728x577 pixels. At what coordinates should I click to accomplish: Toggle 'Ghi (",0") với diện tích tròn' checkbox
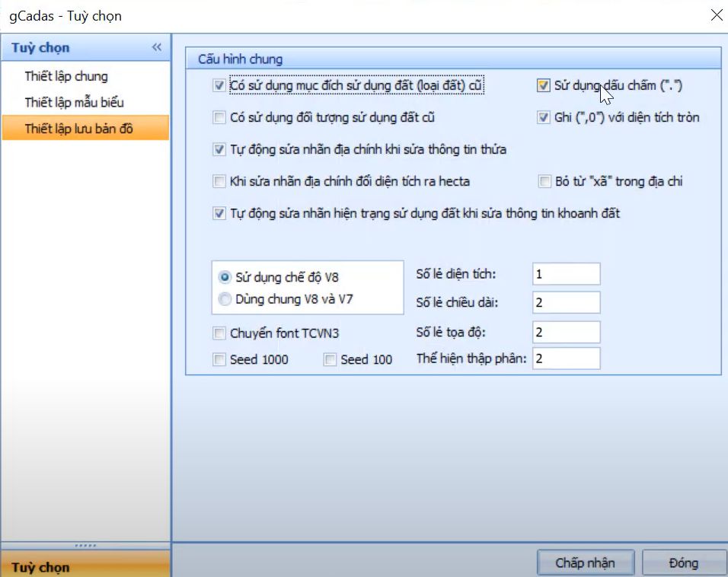(x=543, y=118)
